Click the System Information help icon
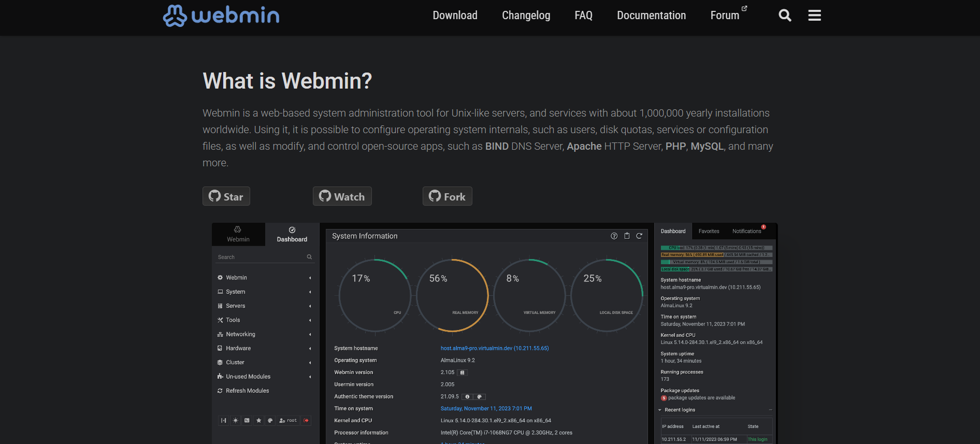 tap(614, 236)
